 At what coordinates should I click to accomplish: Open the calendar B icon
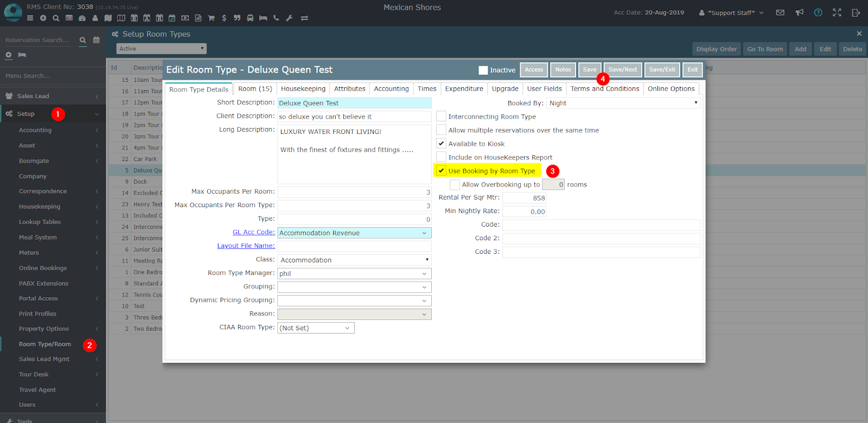(134, 18)
